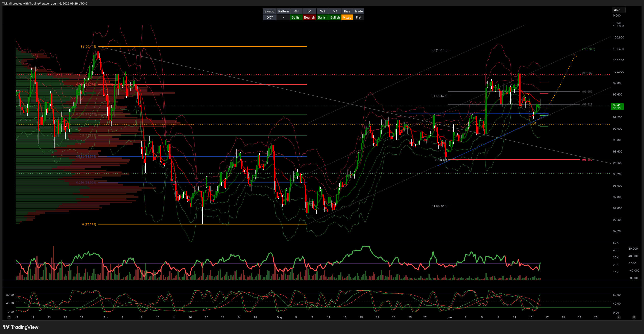Click the 50K volume scale label
Viewport: 644px width, 334px height.
(x=616, y=243)
